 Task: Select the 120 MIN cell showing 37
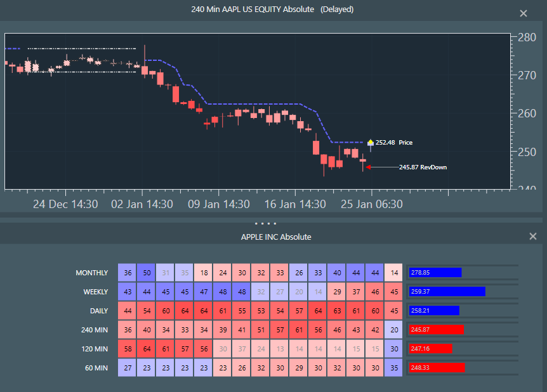pyautogui.click(x=242, y=349)
